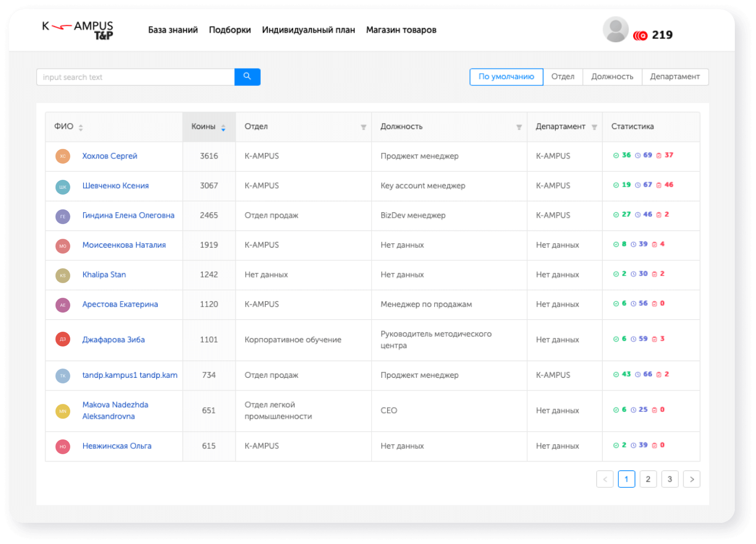Open Индивидуальный план menu item
This screenshot has height=544, width=756.
[308, 30]
